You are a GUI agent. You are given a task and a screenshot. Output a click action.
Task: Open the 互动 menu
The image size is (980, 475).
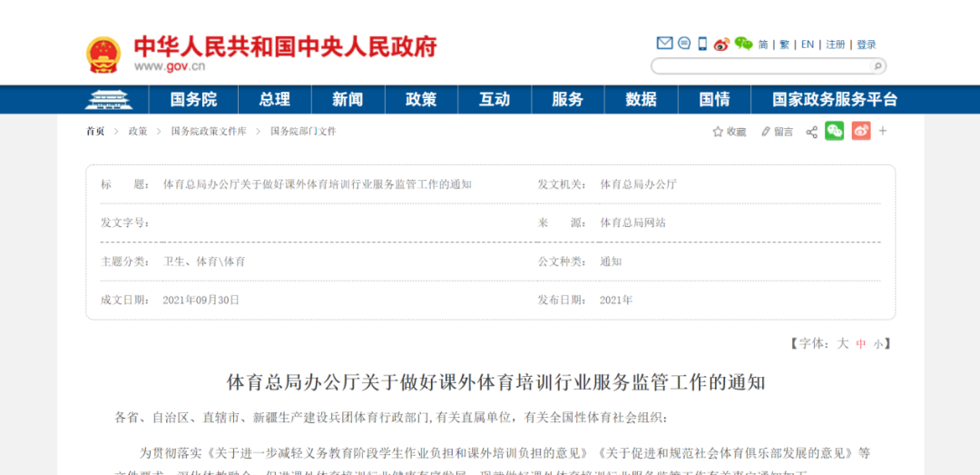(495, 100)
